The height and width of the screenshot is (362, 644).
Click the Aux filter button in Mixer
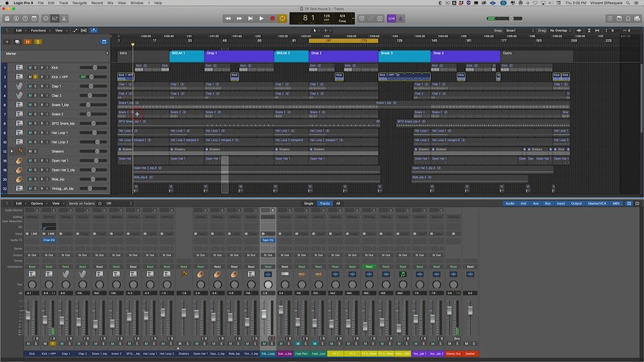tap(535, 204)
